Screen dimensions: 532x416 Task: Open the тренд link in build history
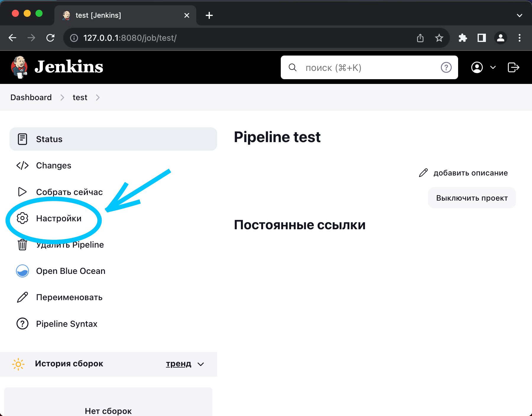[179, 364]
